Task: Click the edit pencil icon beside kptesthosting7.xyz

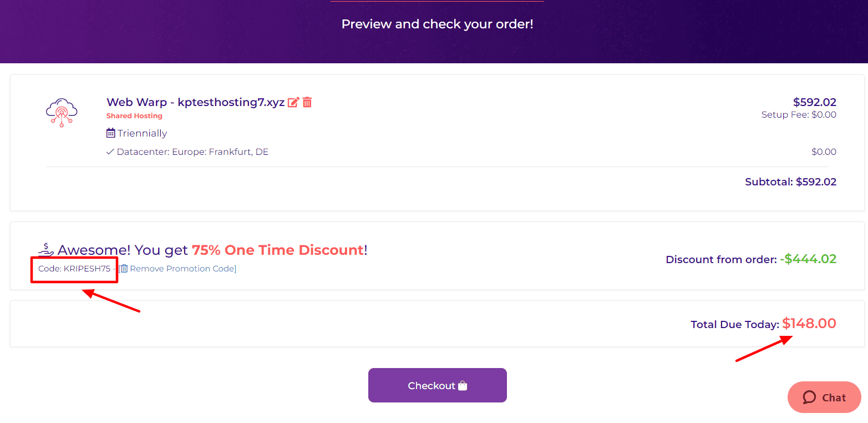Action: coord(293,102)
